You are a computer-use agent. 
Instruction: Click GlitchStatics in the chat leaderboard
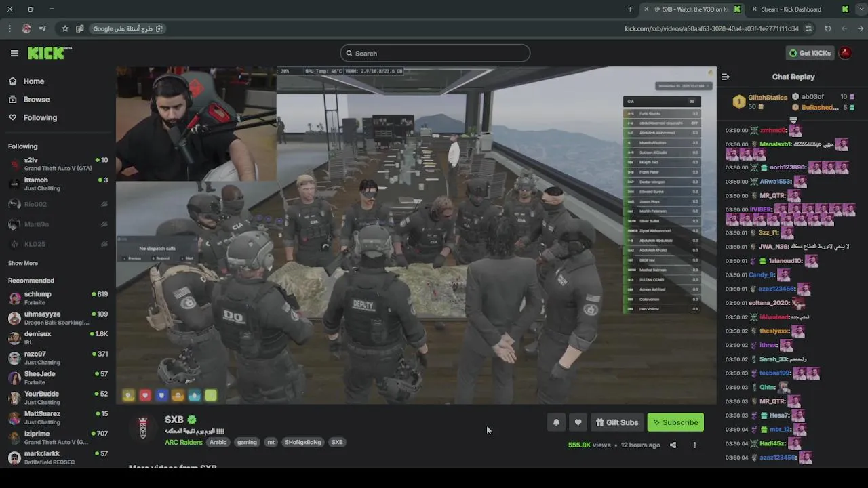click(x=768, y=98)
